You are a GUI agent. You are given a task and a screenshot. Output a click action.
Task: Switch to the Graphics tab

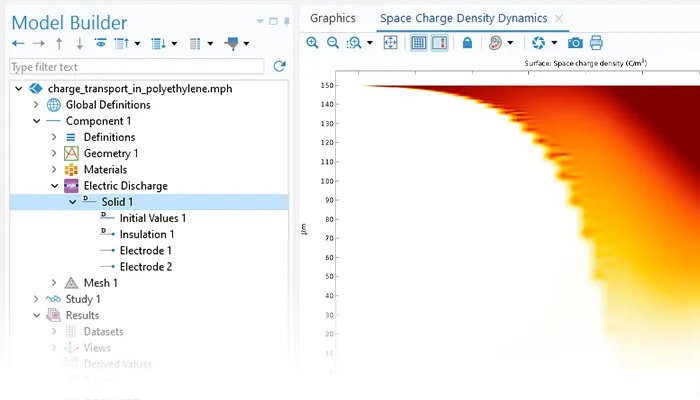click(332, 18)
